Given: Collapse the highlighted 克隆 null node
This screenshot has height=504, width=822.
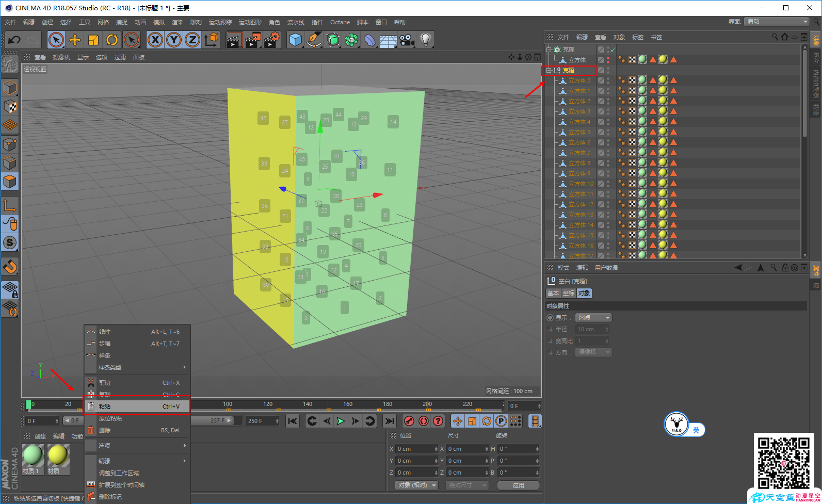Looking at the screenshot, I should point(550,70).
